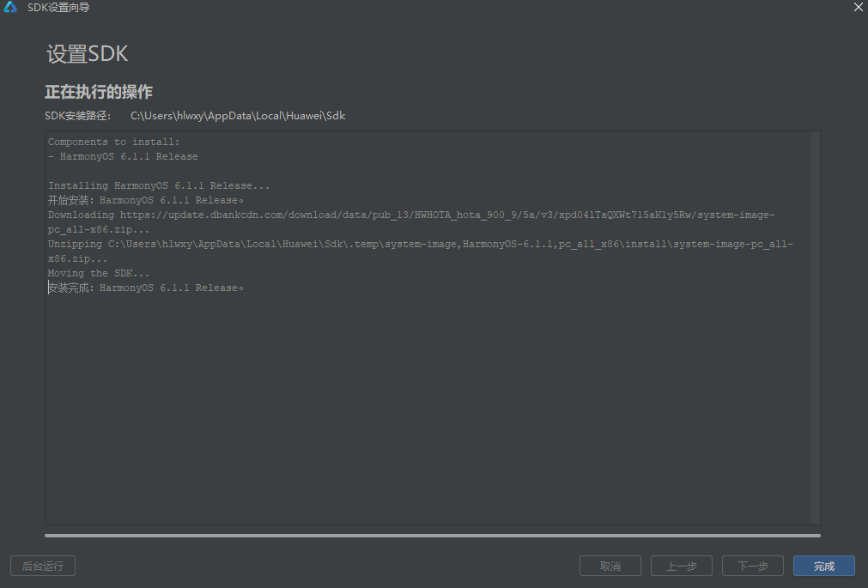Click the DevEco Studio logo icon
The height and width of the screenshot is (588, 868).
click(10, 7)
